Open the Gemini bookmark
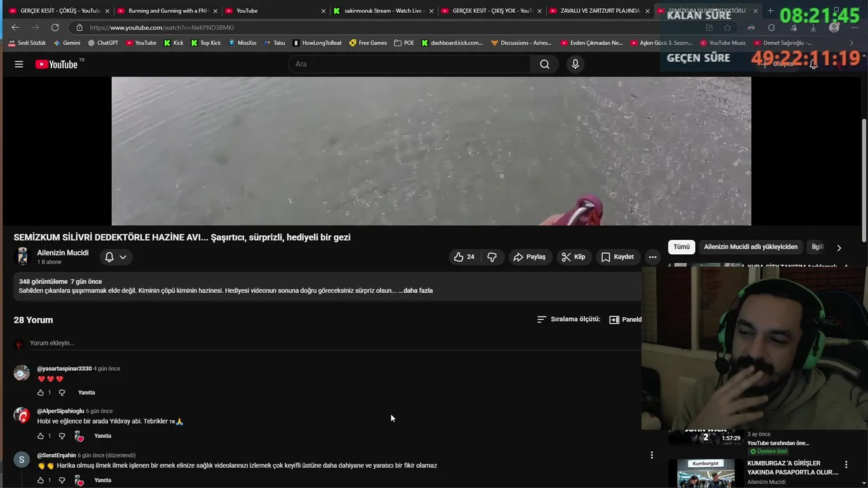The height and width of the screenshot is (488, 868). click(x=66, y=43)
